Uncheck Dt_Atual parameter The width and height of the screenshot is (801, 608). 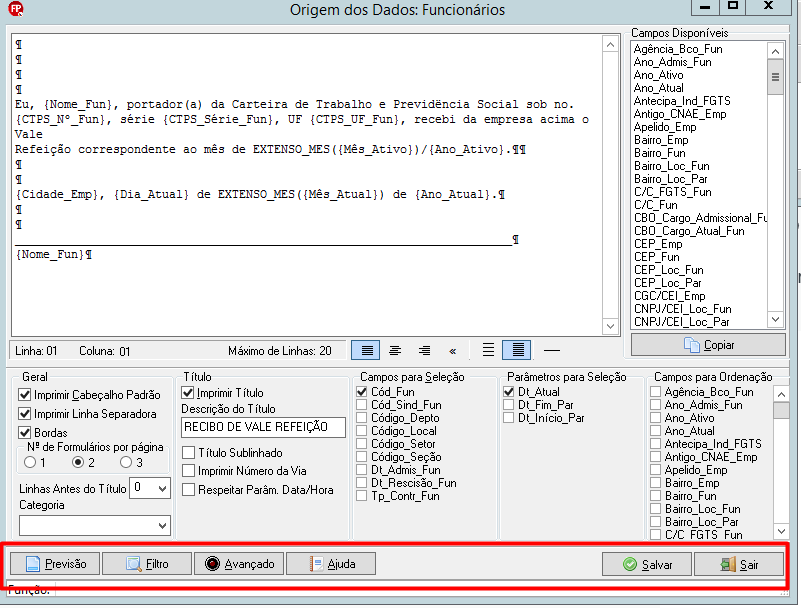(508, 392)
